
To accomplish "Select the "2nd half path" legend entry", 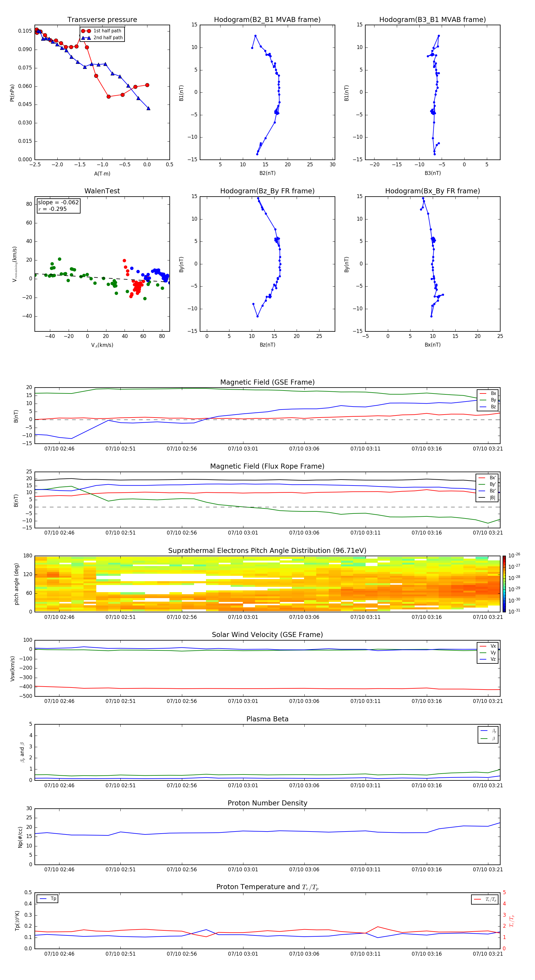I will click(101, 38).
